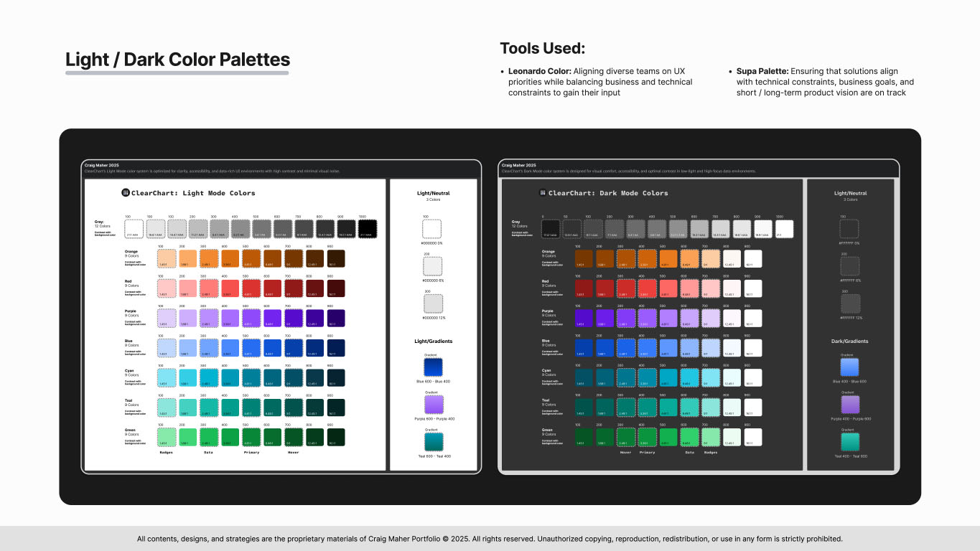Select the Purple 400 - Purple 600 dark gradient
980x551 pixels.
pos(850,403)
